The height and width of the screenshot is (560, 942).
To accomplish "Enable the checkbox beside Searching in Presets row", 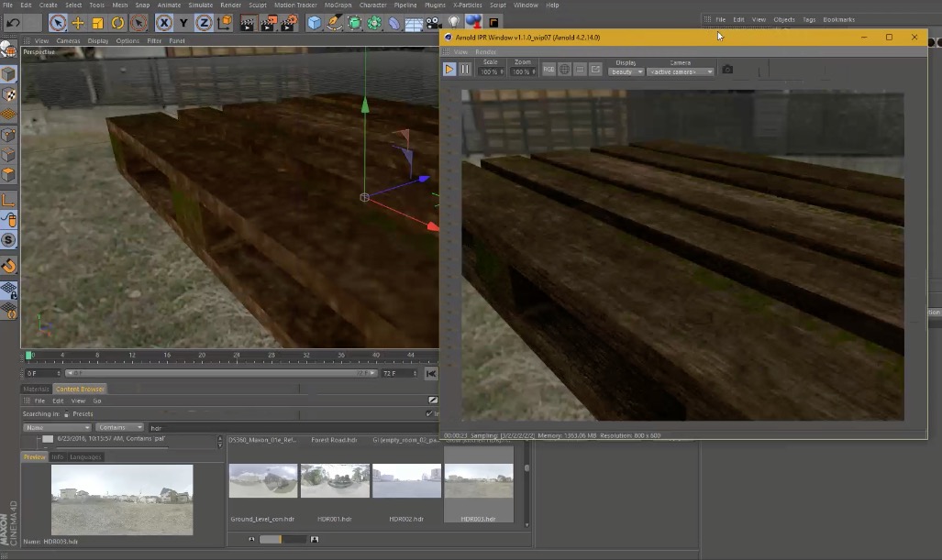I will pyautogui.click(x=428, y=412).
